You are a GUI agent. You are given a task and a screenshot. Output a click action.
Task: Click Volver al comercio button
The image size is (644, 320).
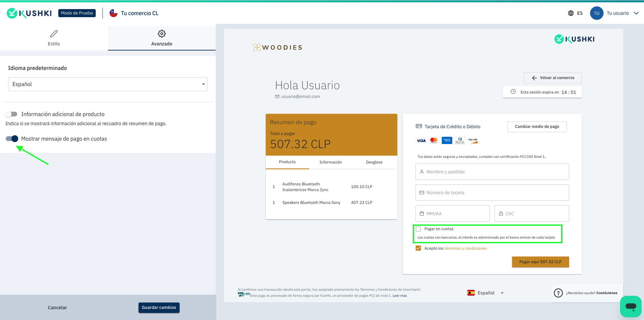(x=553, y=78)
